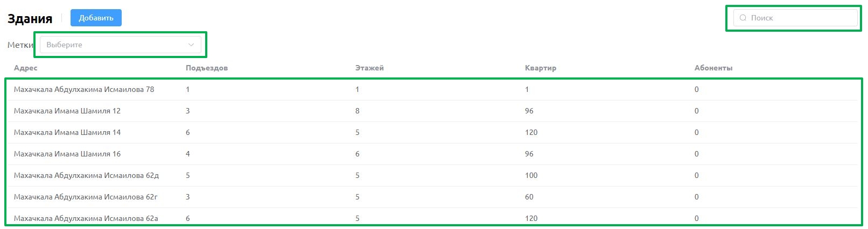Open row Махачкала Абдулхакима Исмаилова 78
868x229 pixels.
(x=432, y=89)
